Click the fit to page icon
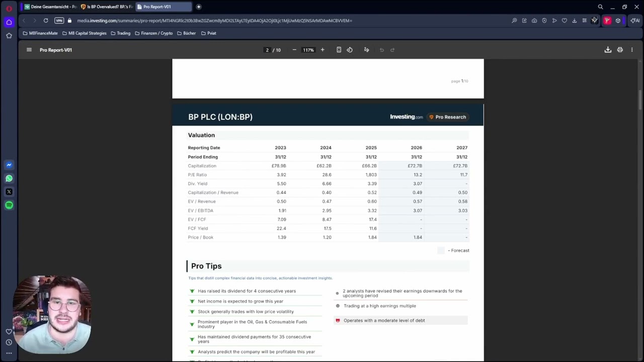644x362 pixels. [x=339, y=50]
